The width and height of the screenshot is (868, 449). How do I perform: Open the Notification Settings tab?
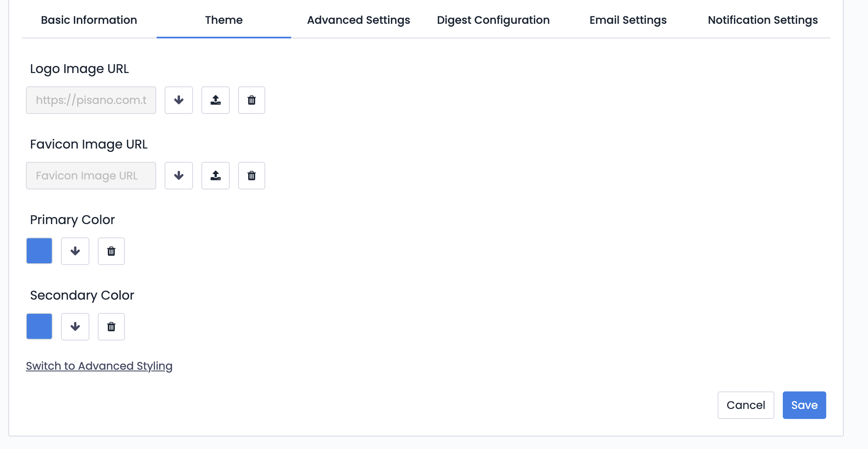coord(763,20)
